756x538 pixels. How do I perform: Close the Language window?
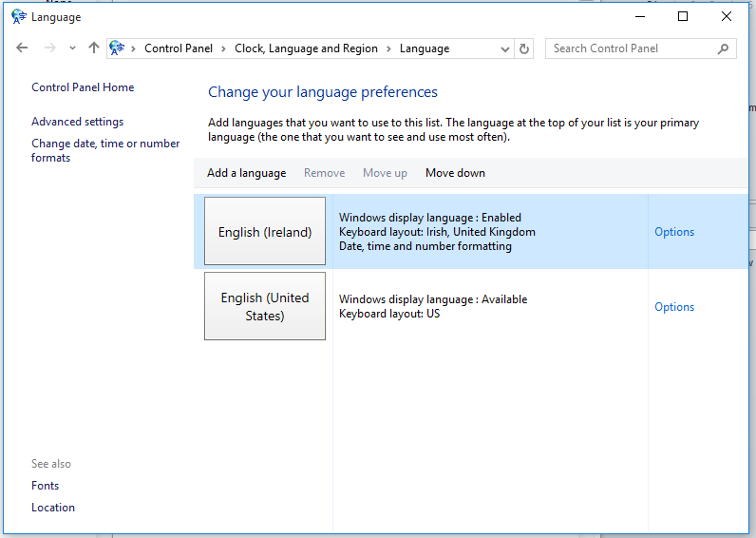point(727,16)
